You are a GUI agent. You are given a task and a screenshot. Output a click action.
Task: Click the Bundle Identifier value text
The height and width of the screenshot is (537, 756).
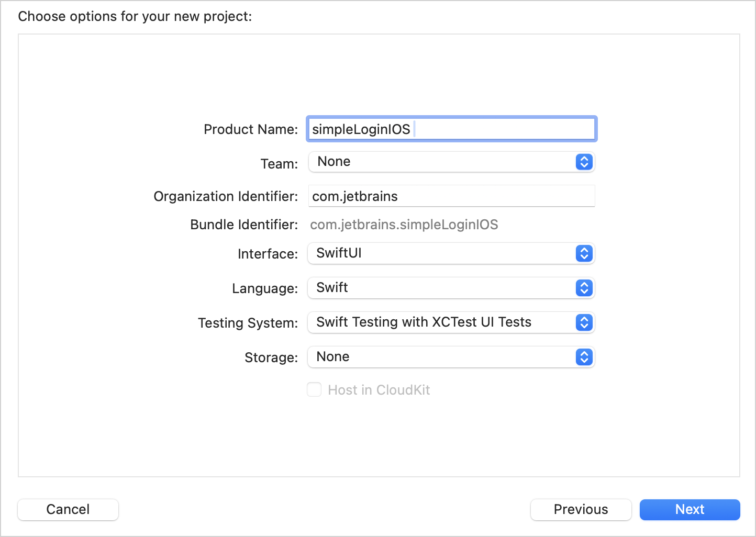coord(404,225)
